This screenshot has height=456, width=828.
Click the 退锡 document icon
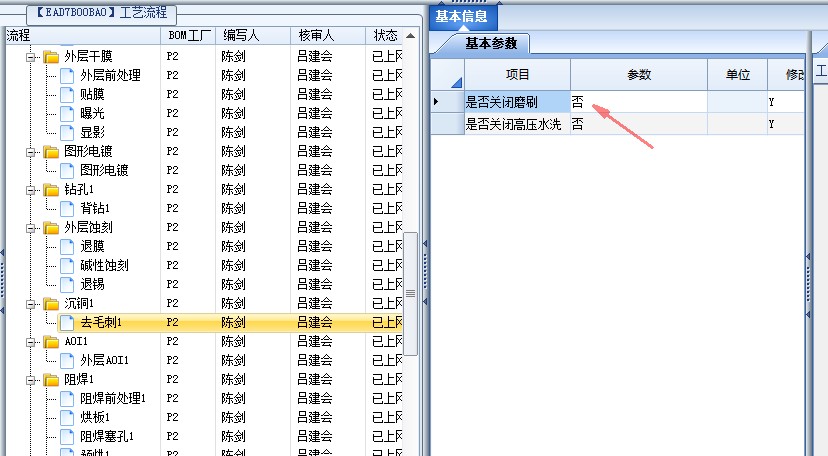(67, 284)
